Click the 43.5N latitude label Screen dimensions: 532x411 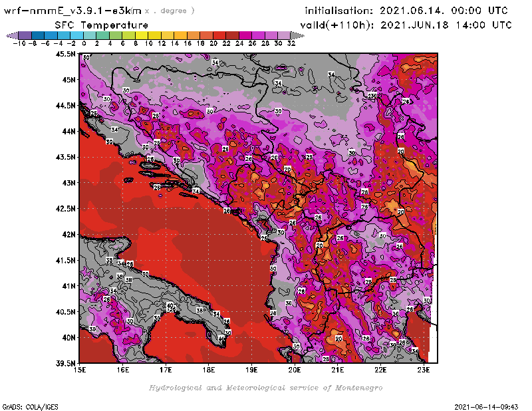pos(65,157)
